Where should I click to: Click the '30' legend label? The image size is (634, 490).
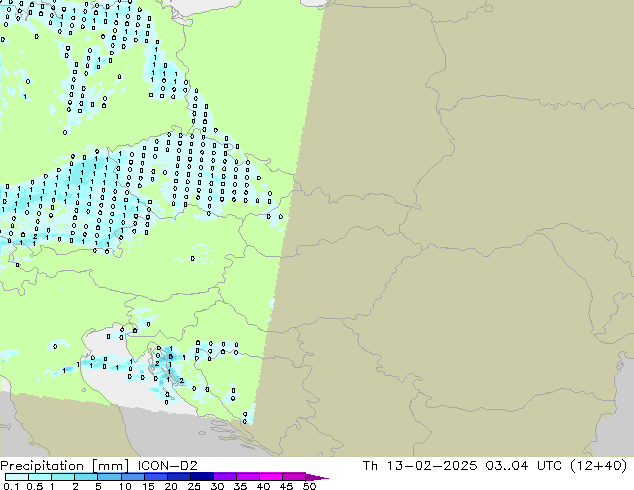coord(217,486)
